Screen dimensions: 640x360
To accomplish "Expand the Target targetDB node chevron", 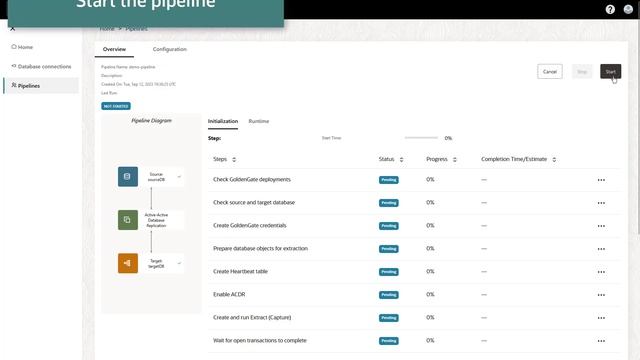I will pos(179,263).
